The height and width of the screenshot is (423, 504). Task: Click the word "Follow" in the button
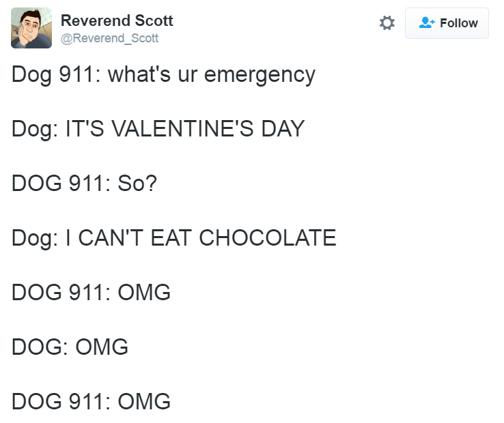pyautogui.click(x=459, y=23)
